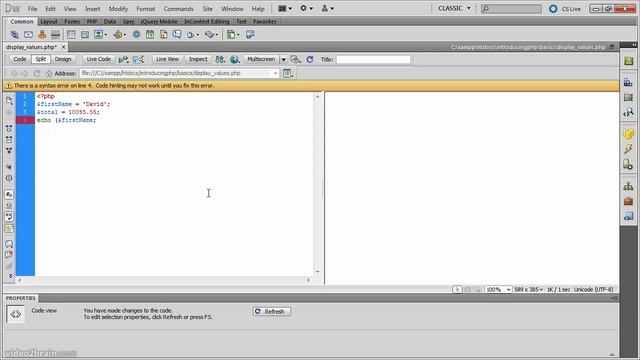Click the Refresh Design View icon
The image size is (640, 360).
[x=310, y=60]
